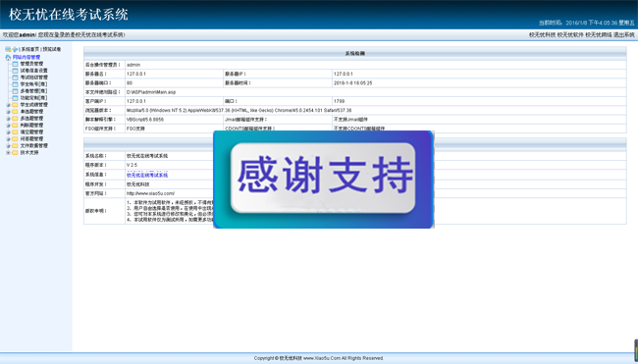The image size is (638, 364).
Task: Select 填空题管理 tree label
Action: pos(31,132)
